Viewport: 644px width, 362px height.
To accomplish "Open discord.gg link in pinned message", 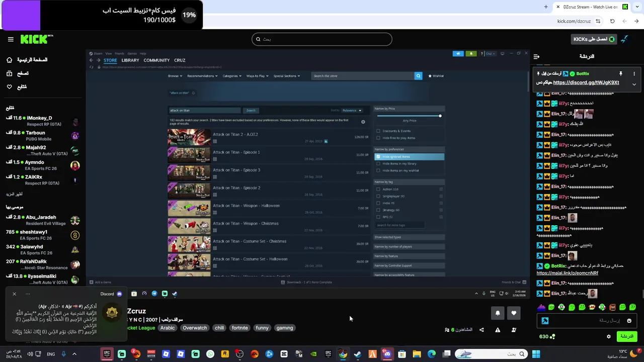I will (x=586, y=82).
